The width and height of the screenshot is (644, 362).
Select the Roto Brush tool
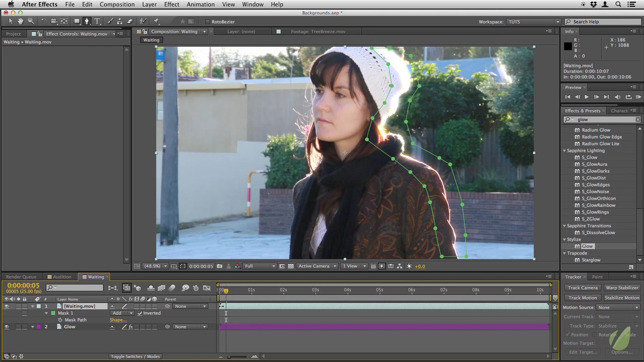[143, 21]
